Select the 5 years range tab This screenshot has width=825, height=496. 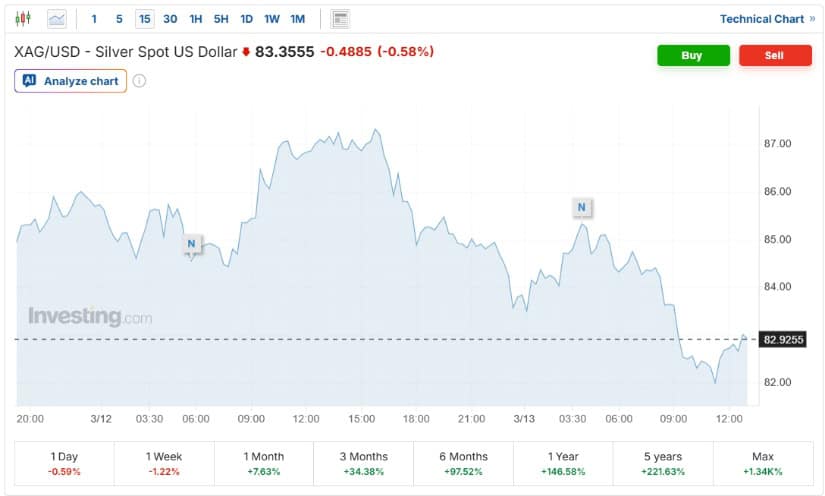click(663, 463)
